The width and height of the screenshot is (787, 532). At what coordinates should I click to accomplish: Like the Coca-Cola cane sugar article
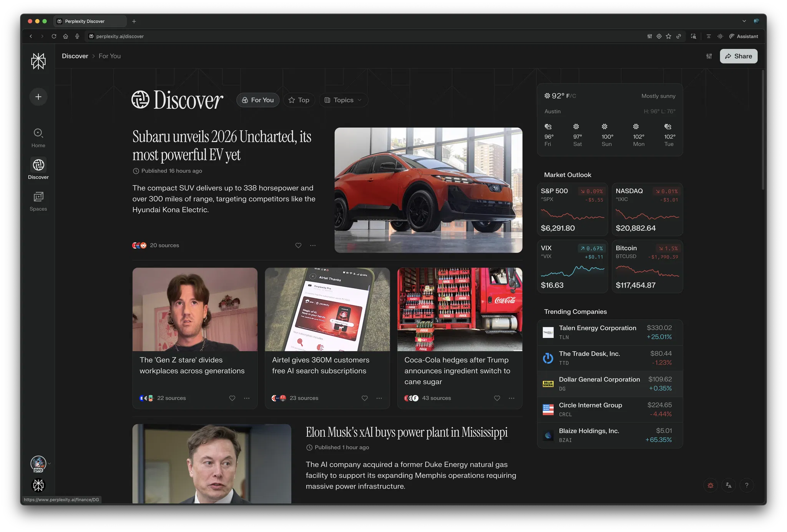[497, 398]
